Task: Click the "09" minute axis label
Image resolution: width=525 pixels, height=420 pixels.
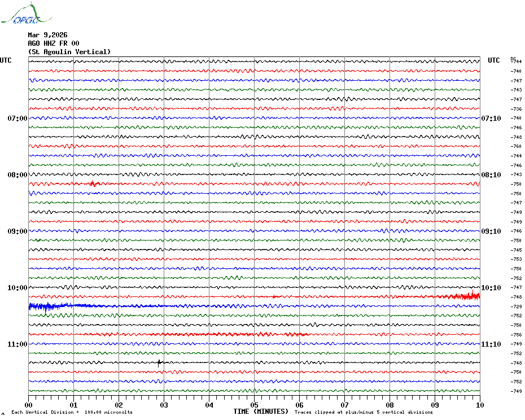Action: [435, 405]
